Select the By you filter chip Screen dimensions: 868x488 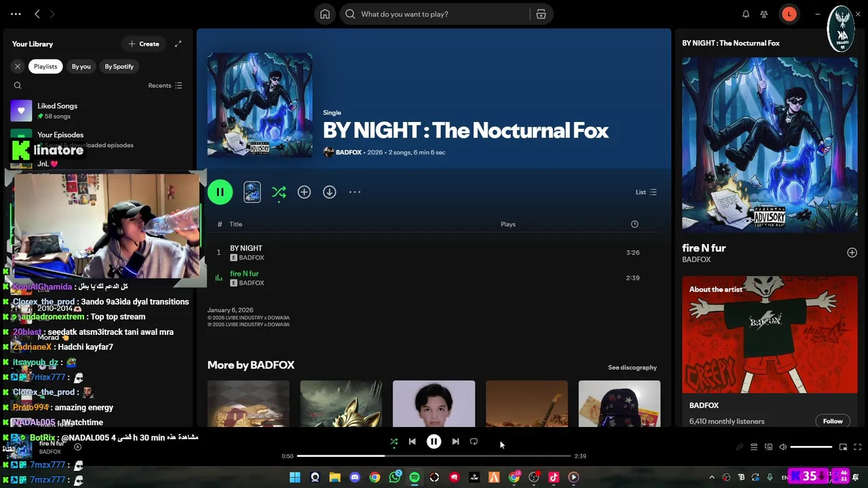tap(81, 66)
